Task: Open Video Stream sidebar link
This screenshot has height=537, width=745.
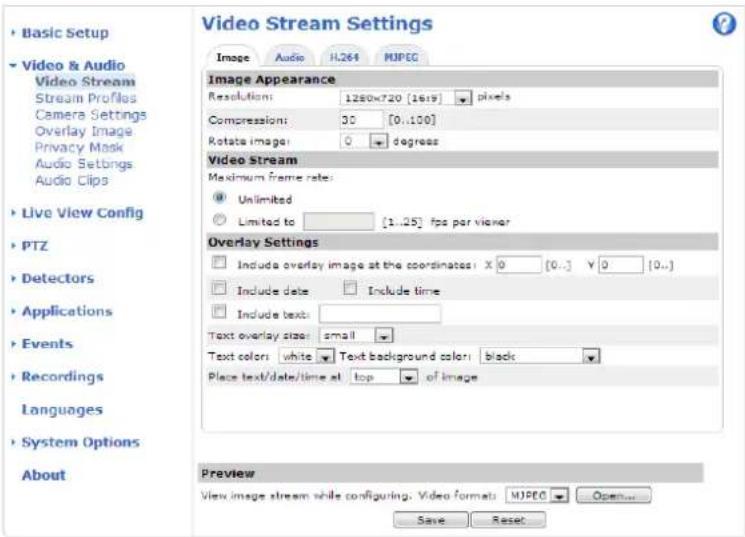Action: click(x=85, y=81)
